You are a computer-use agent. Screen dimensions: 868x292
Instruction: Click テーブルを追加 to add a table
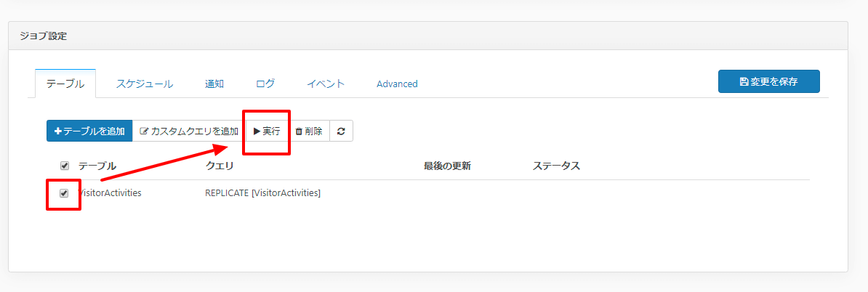tap(89, 131)
